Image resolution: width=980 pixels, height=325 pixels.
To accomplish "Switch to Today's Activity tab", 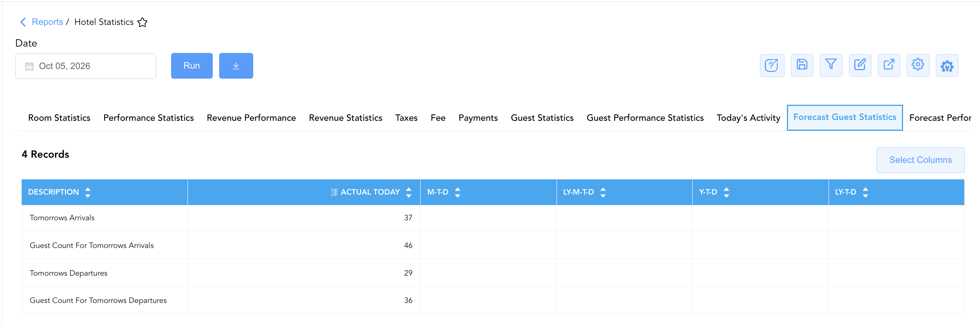I will click(748, 118).
